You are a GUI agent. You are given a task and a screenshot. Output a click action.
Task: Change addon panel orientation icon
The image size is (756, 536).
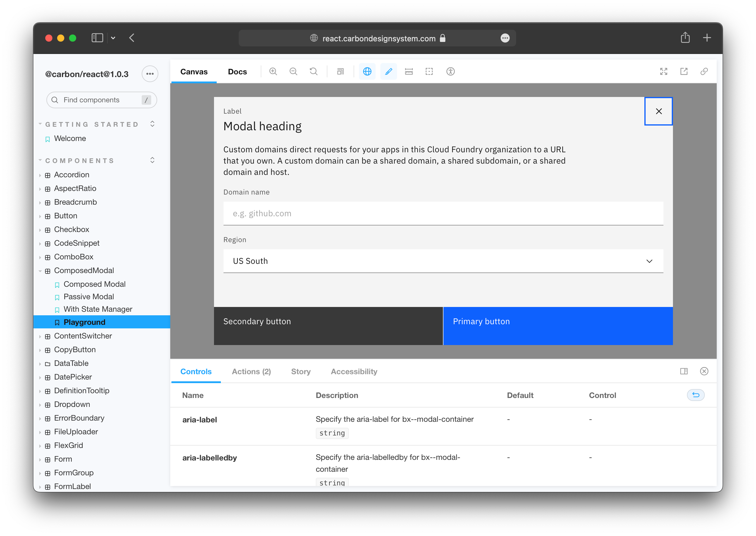pos(684,371)
